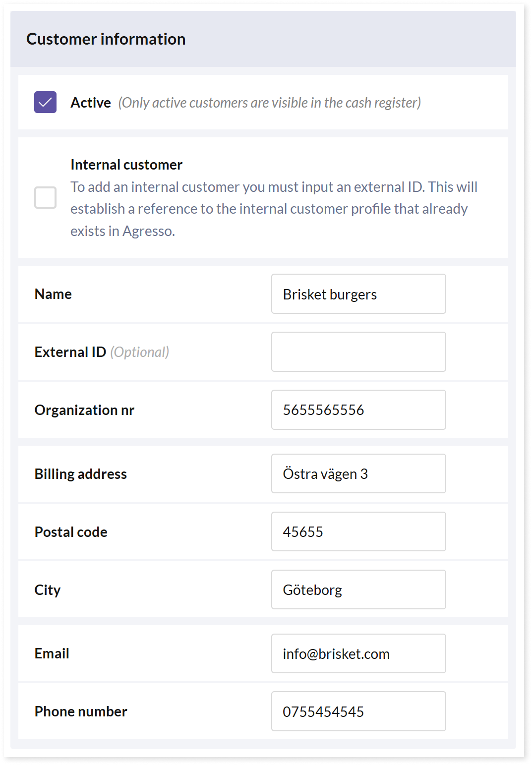The width and height of the screenshot is (532, 765).
Task: Click the Active label text
Action: (91, 103)
